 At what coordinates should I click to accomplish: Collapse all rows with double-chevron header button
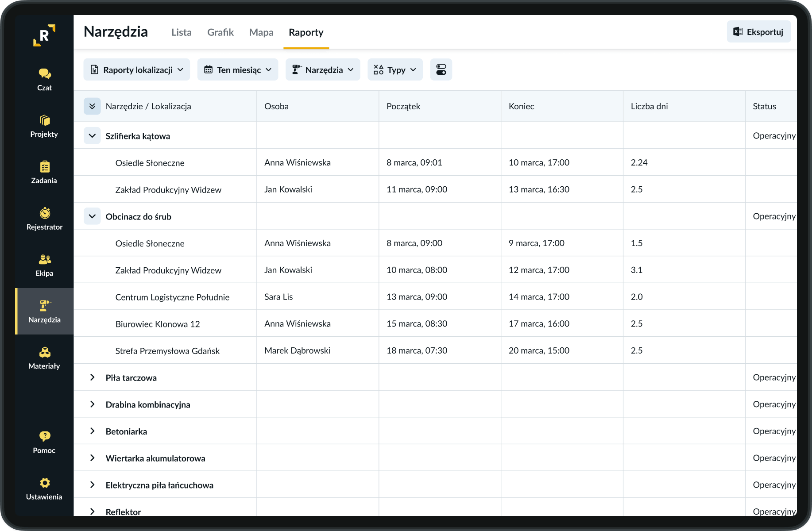(x=92, y=106)
